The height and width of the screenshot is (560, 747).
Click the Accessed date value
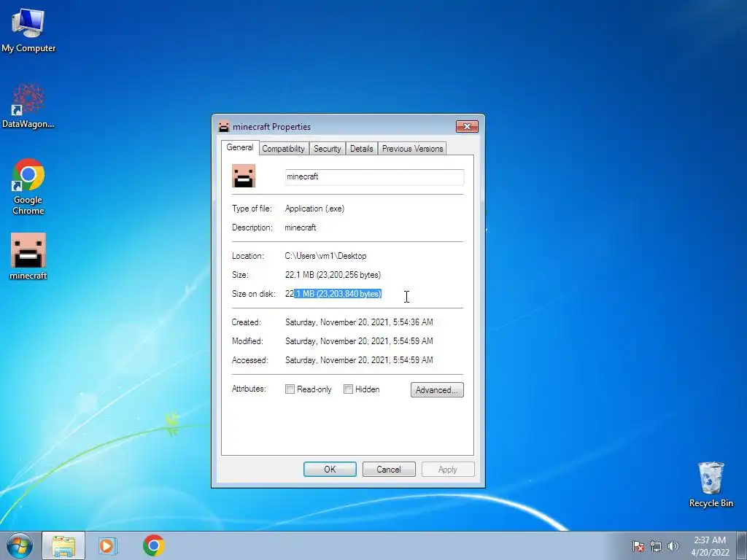359,360
